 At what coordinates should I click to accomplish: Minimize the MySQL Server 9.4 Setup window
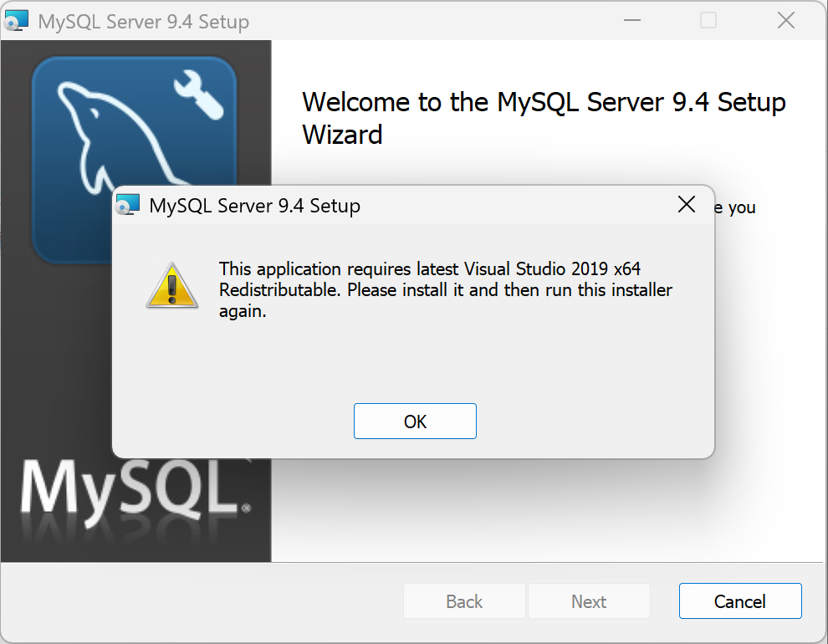(632, 21)
